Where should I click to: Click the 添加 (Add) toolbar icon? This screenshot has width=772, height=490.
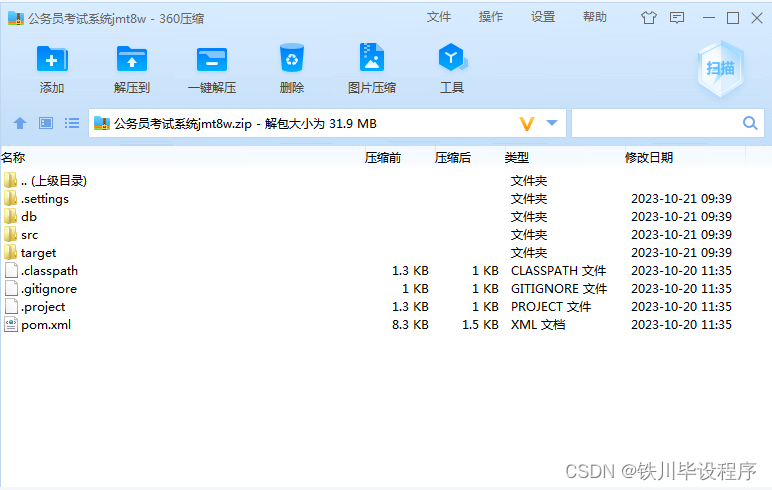point(52,59)
